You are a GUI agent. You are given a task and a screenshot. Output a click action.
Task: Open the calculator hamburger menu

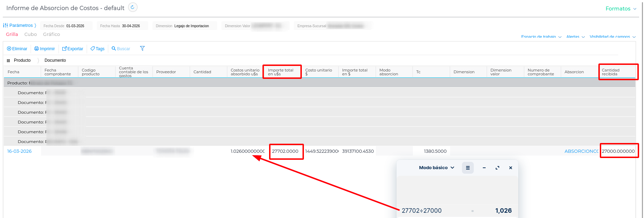point(468,168)
